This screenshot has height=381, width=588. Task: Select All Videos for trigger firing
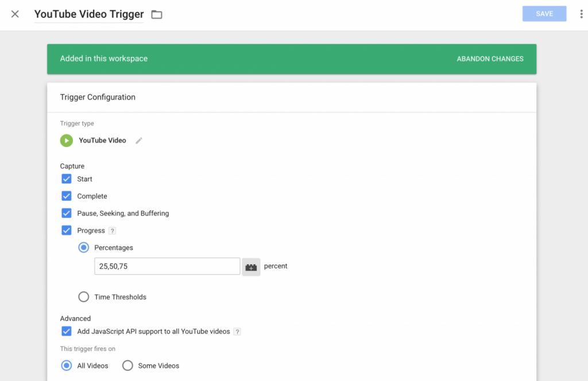[65, 365]
